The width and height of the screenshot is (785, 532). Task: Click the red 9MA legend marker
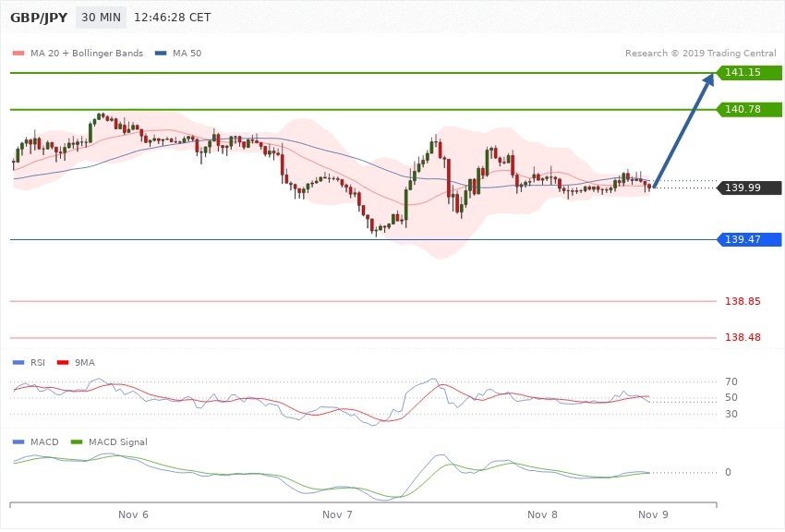click(x=62, y=362)
